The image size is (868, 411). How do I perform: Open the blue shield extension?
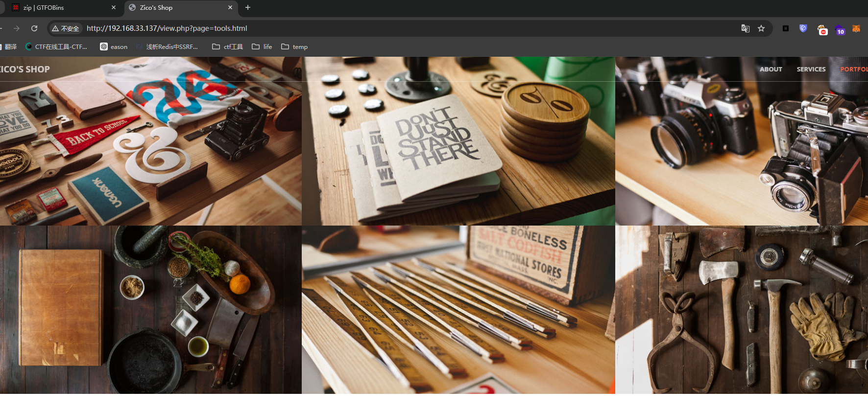click(x=803, y=28)
